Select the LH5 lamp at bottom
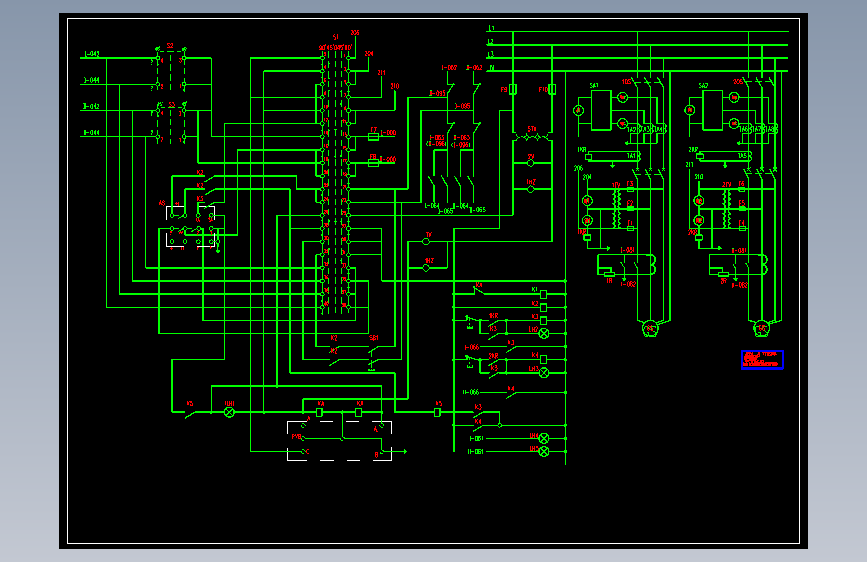The image size is (867, 562). click(x=544, y=451)
